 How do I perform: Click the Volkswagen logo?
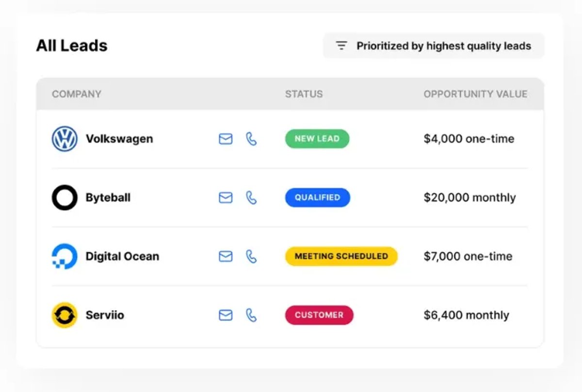(65, 139)
